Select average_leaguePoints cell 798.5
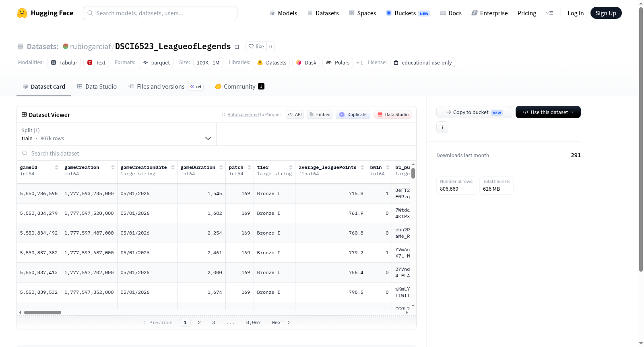Image resolution: width=644 pixels, height=347 pixels. point(331,292)
